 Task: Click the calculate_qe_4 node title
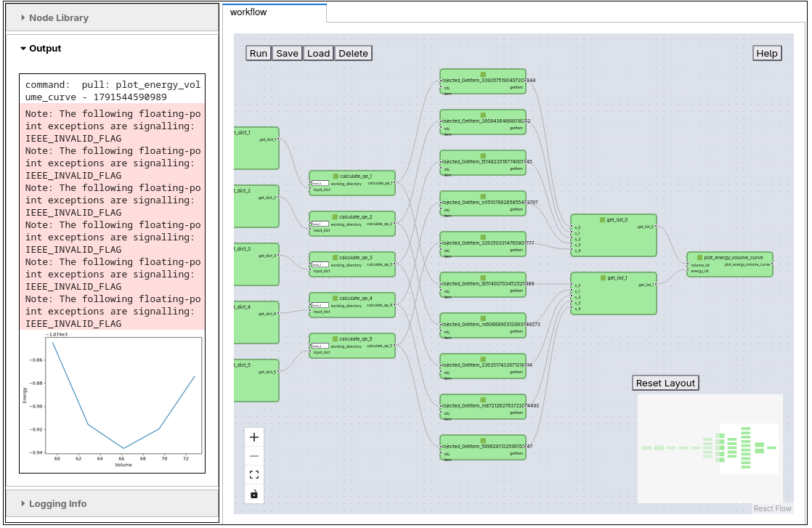356,298
